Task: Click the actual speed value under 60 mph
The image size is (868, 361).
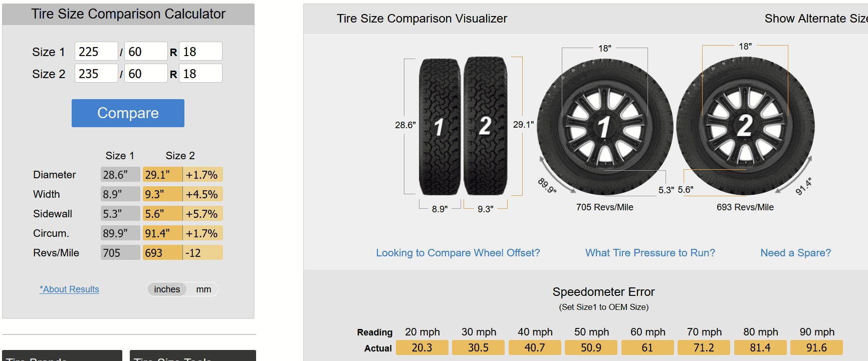Action: coord(647,347)
